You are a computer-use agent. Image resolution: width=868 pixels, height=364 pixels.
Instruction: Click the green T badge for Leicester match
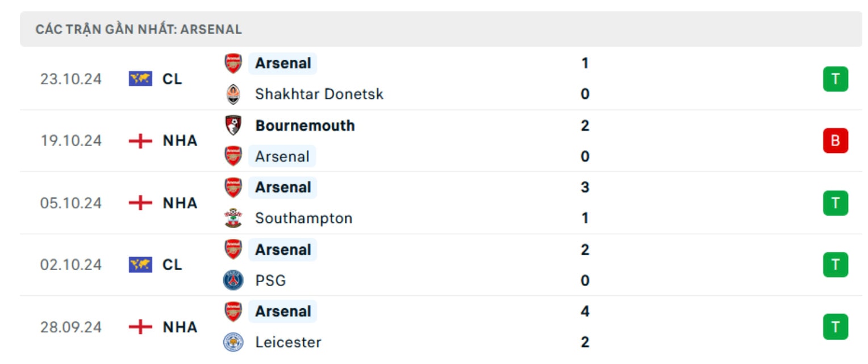(x=835, y=327)
